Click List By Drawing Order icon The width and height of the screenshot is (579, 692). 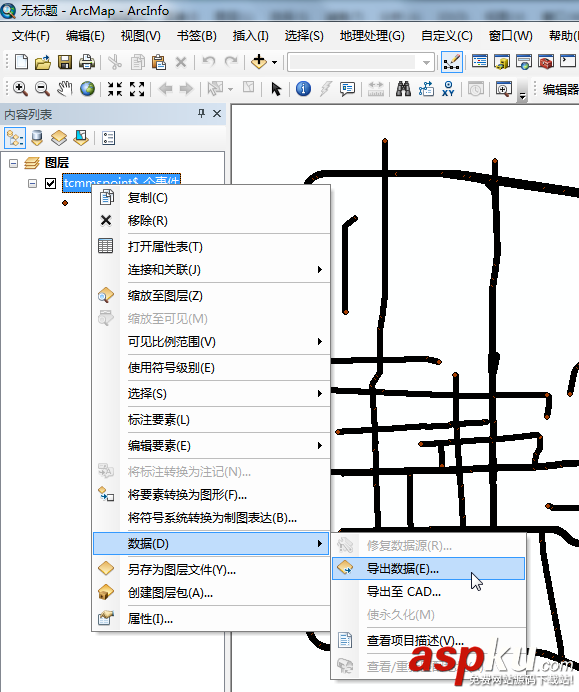(x=15, y=138)
